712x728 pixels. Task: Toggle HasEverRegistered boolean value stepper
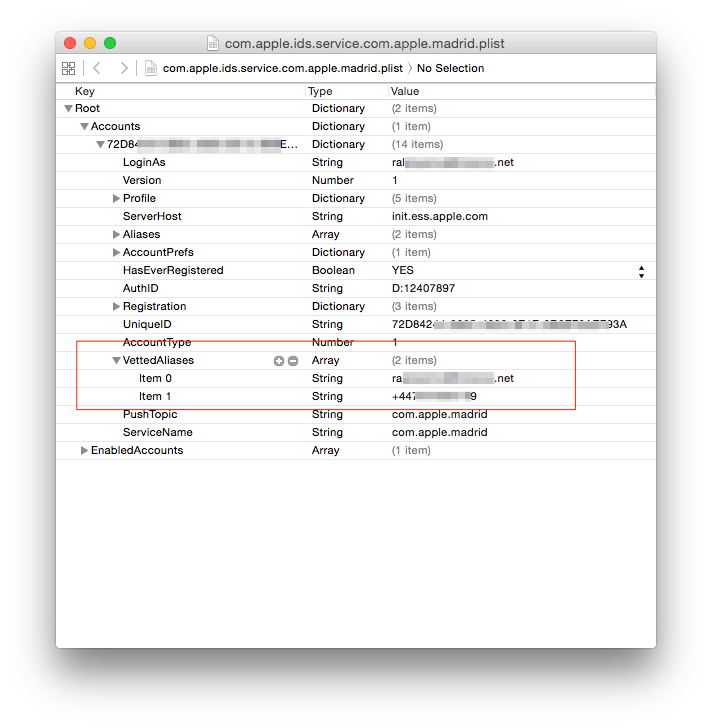[x=641, y=272]
